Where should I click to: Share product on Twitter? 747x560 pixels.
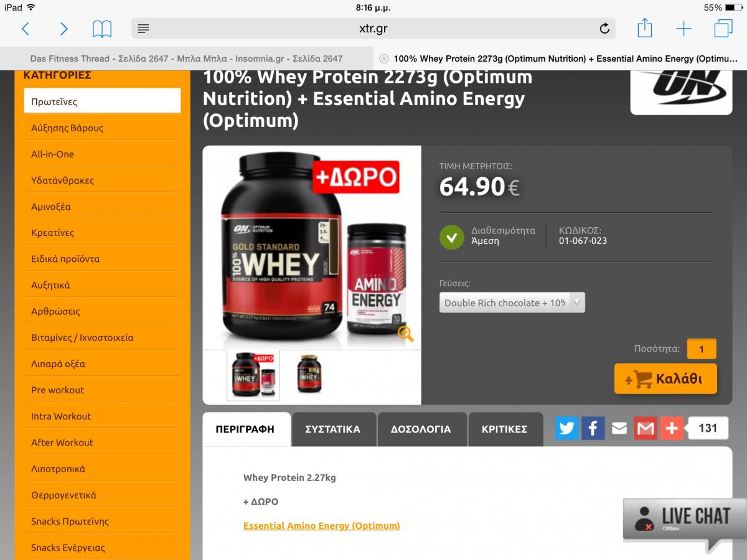coord(566,428)
